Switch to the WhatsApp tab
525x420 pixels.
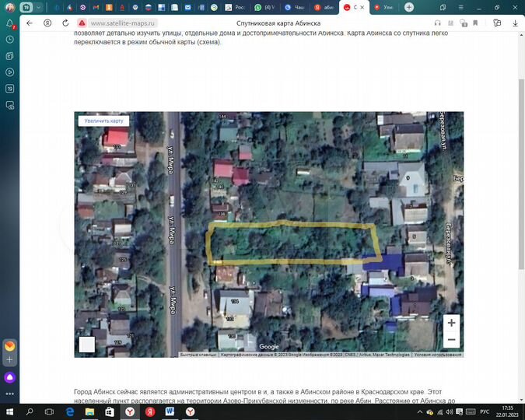(264, 7)
